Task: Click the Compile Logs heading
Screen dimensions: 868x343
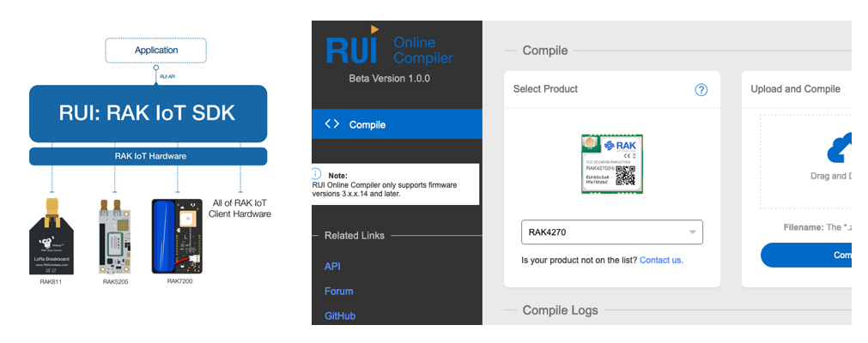Action: coord(561,310)
